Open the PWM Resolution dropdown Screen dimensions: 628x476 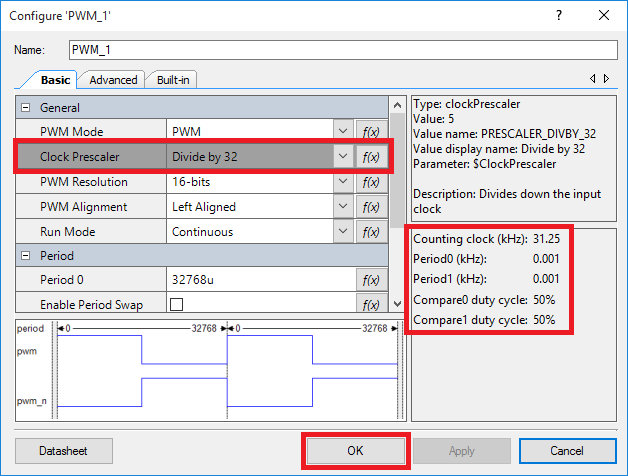[343, 182]
